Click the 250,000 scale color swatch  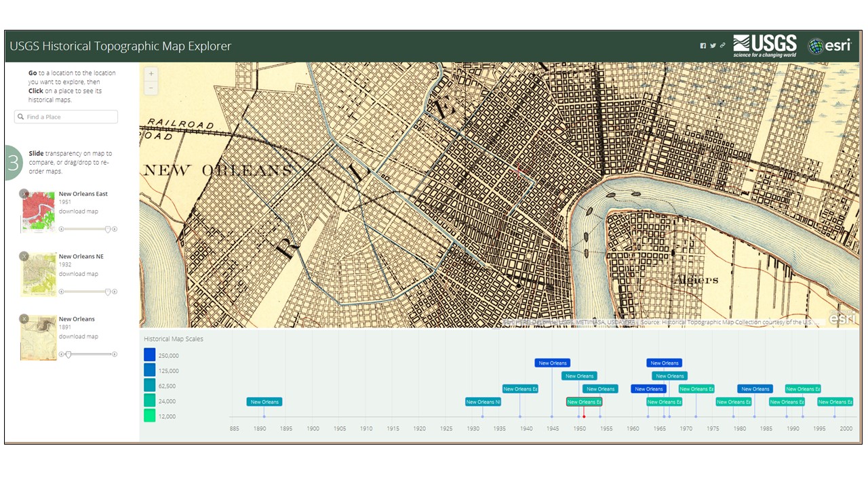pos(150,354)
